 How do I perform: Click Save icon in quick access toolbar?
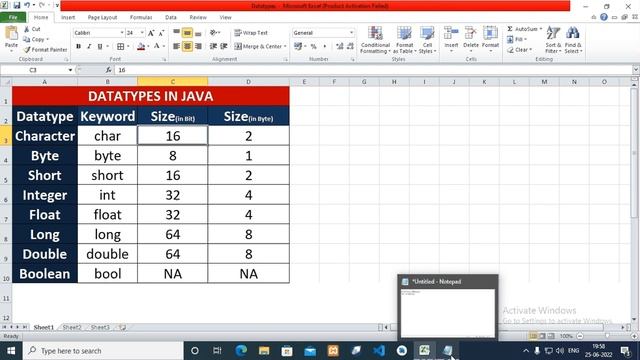pos(17,6)
